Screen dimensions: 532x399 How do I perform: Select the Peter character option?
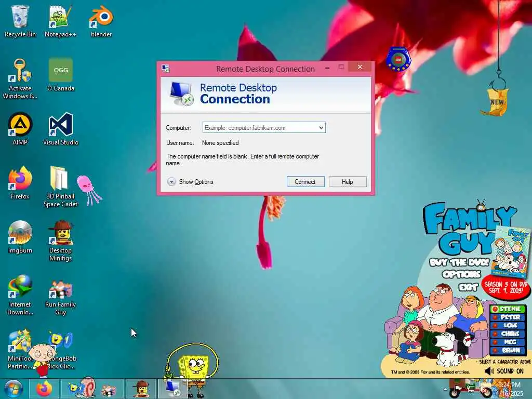pos(508,317)
